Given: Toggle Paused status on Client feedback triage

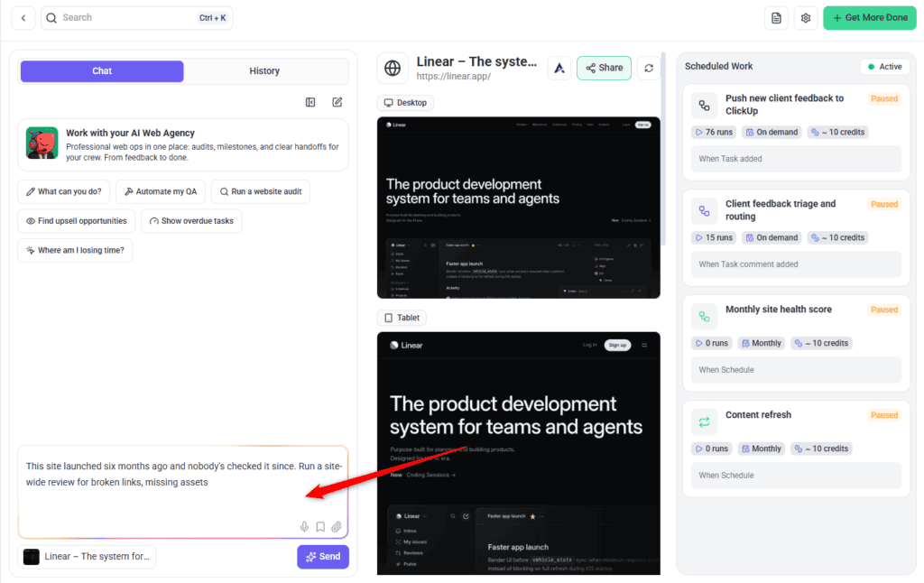Looking at the screenshot, I should pos(884,204).
